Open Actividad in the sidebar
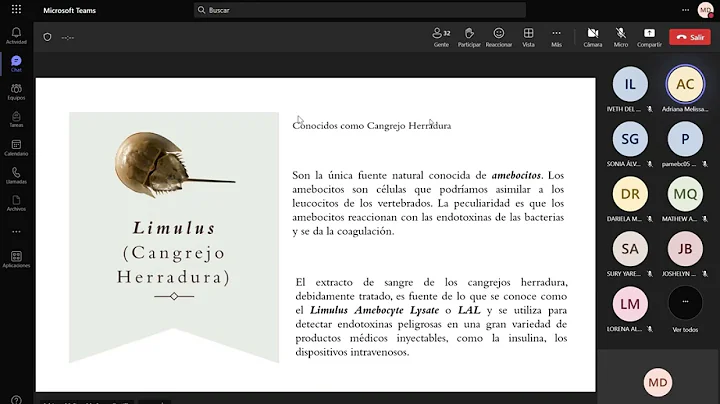 point(16,35)
